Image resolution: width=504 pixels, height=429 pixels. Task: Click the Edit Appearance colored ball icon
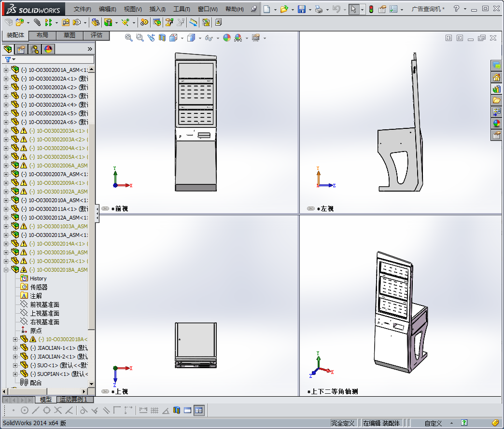pyautogui.click(x=226, y=38)
